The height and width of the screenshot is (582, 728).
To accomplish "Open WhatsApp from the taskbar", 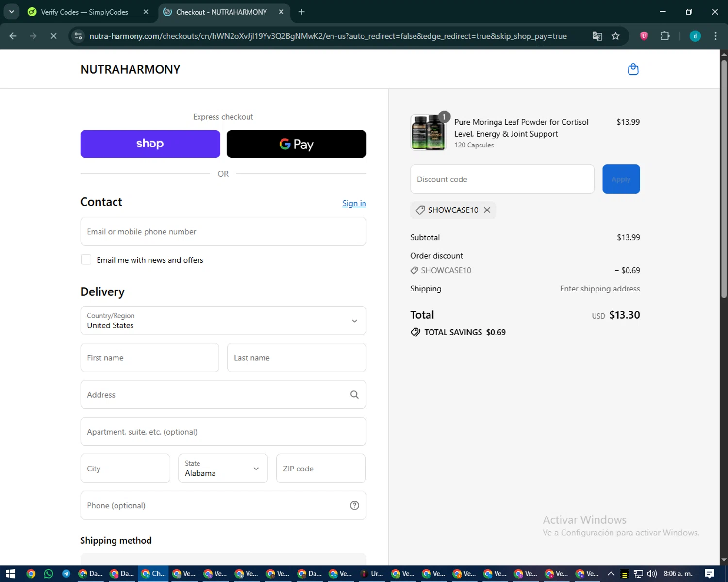I will coord(49,574).
